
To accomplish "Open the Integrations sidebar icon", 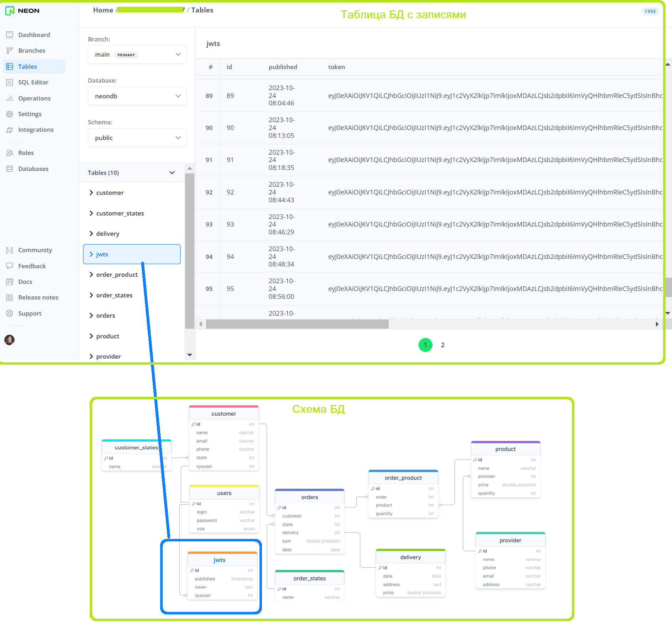I will [x=10, y=130].
